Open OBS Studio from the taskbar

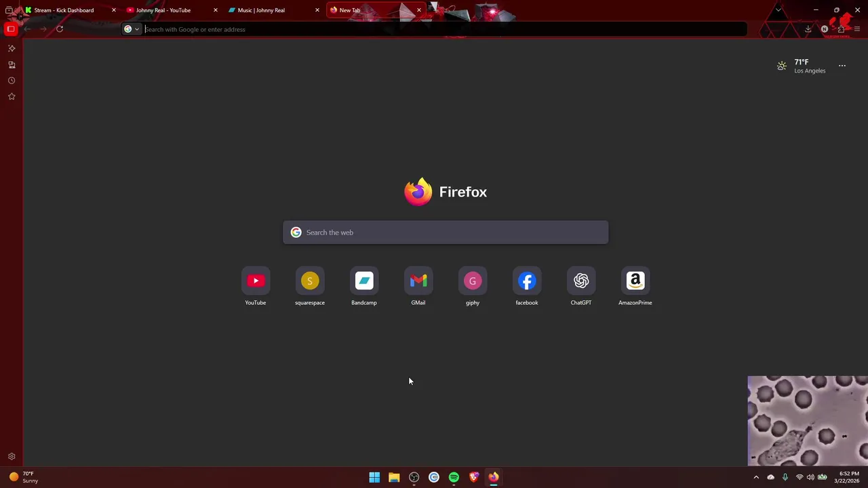pos(414,477)
